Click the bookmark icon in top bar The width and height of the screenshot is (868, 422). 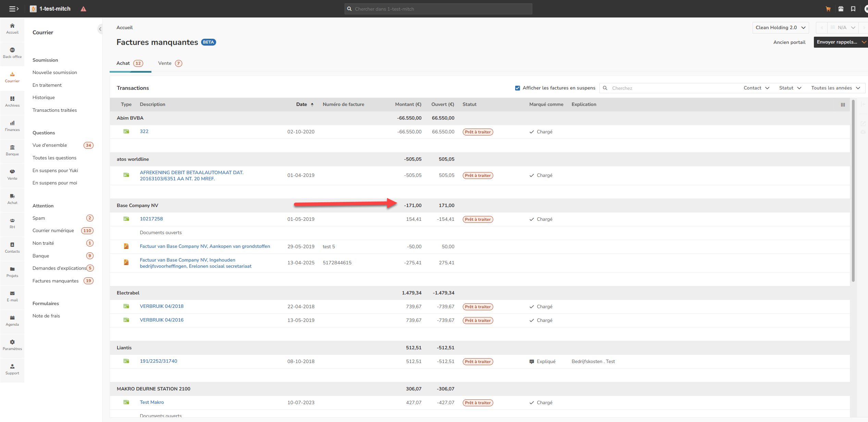[853, 9]
